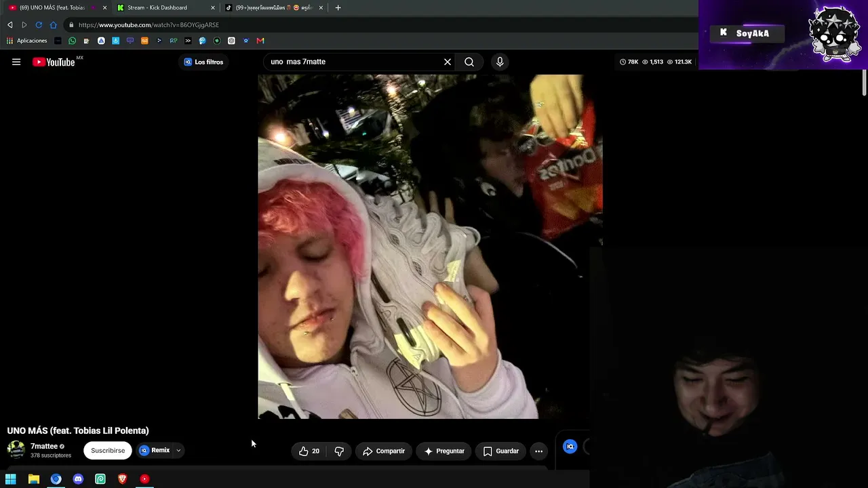Click the '378 suscriptores' subscriber count
The image size is (868, 488).
tap(51, 455)
